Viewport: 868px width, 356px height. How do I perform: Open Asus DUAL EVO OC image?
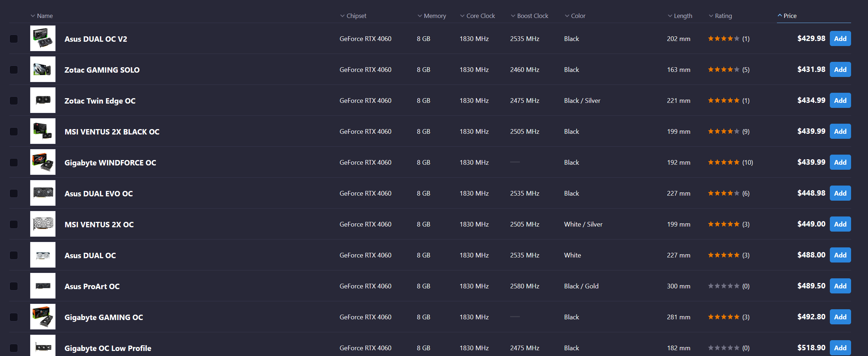tap(43, 193)
